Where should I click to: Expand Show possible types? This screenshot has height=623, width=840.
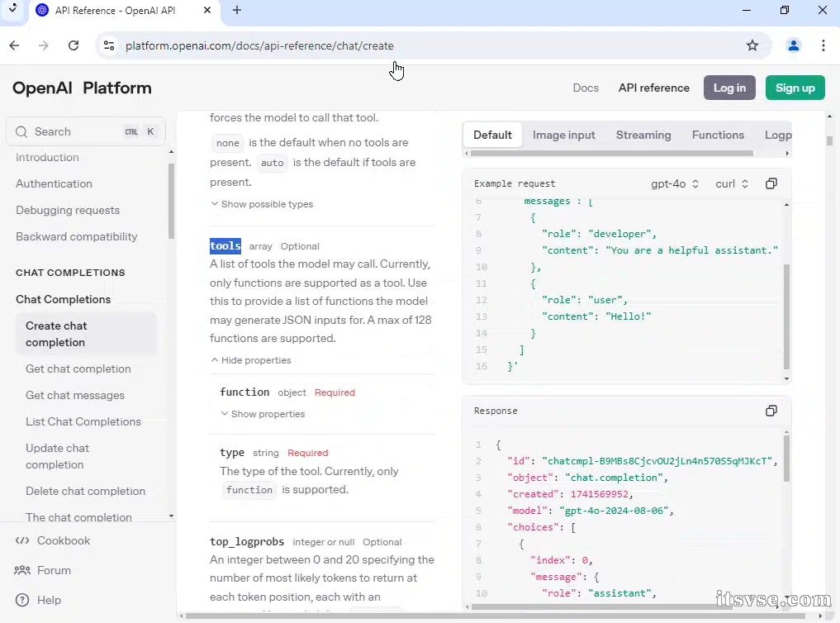point(262,204)
